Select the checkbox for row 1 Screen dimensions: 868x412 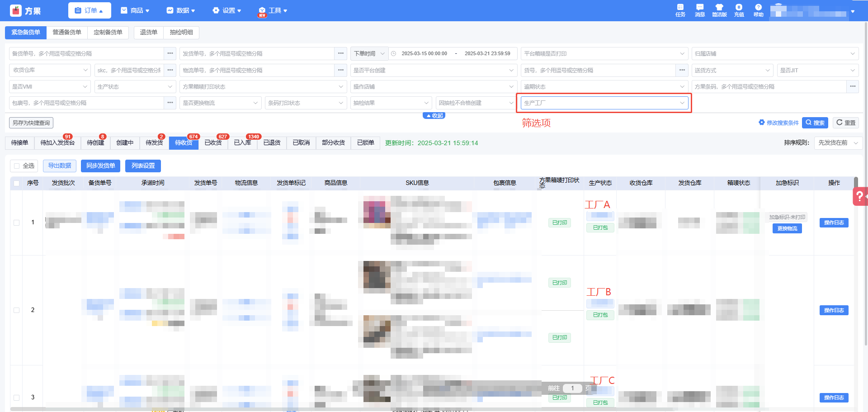click(17, 223)
